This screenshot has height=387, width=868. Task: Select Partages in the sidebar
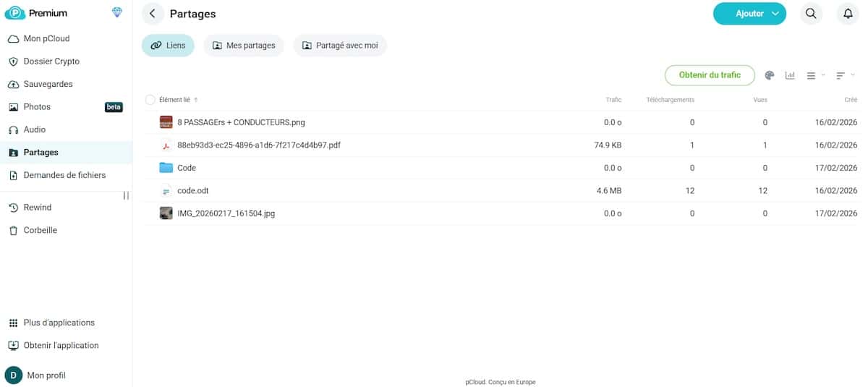pos(66,153)
